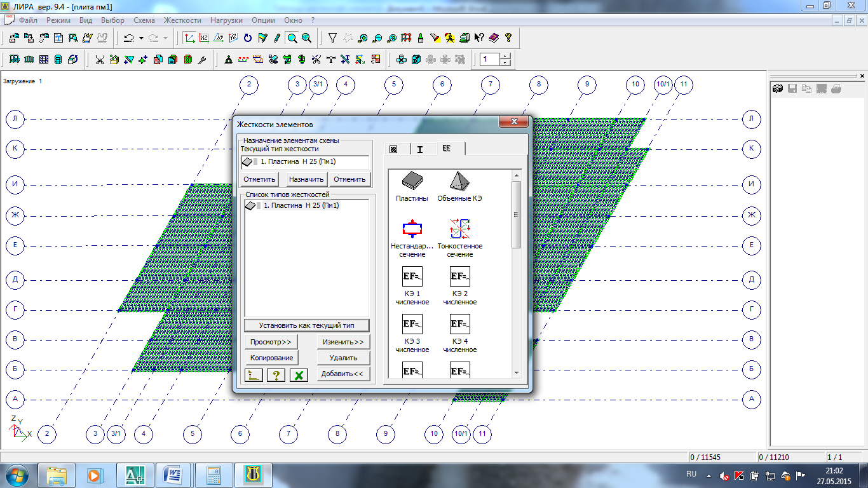Click the filter funnel toolbar icon
The image size is (868, 488).
click(x=332, y=38)
